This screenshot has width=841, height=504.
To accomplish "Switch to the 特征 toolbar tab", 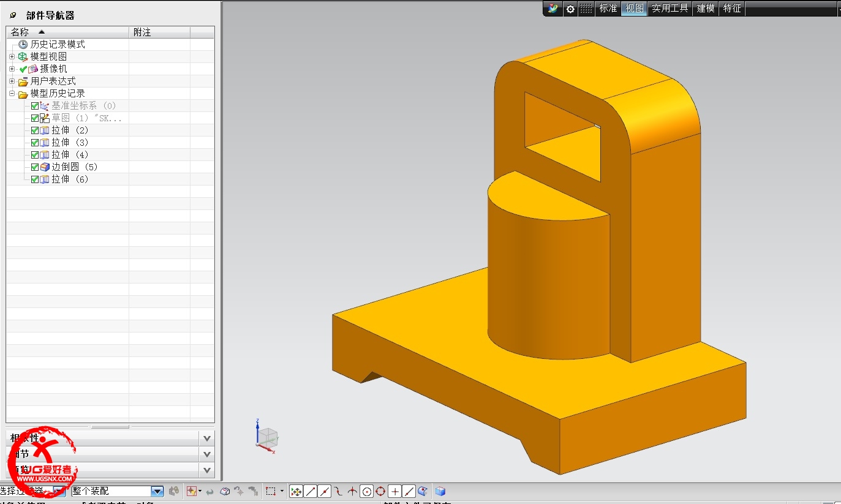I will 732,9.
